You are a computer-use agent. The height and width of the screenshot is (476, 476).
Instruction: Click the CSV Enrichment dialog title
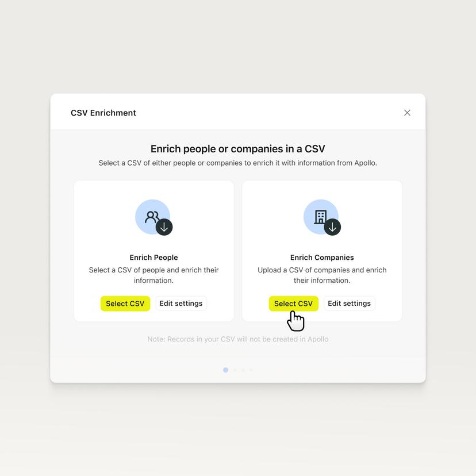click(103, 113)
